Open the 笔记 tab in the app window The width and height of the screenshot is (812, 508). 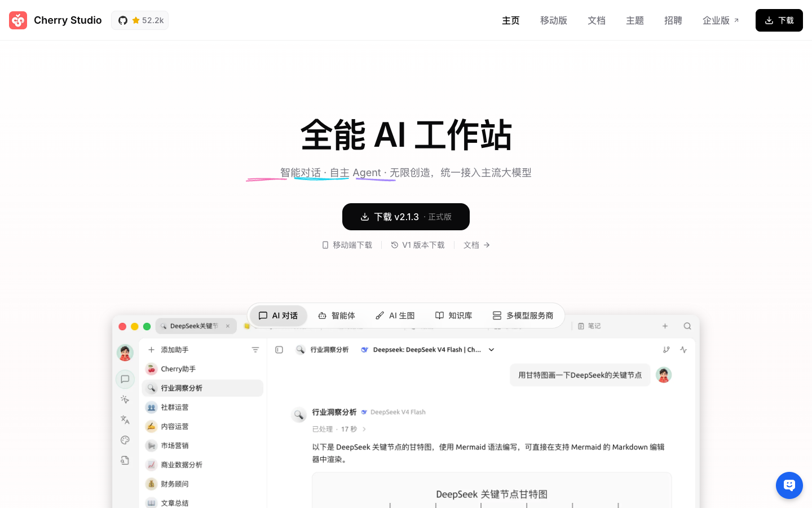[589, 326]
